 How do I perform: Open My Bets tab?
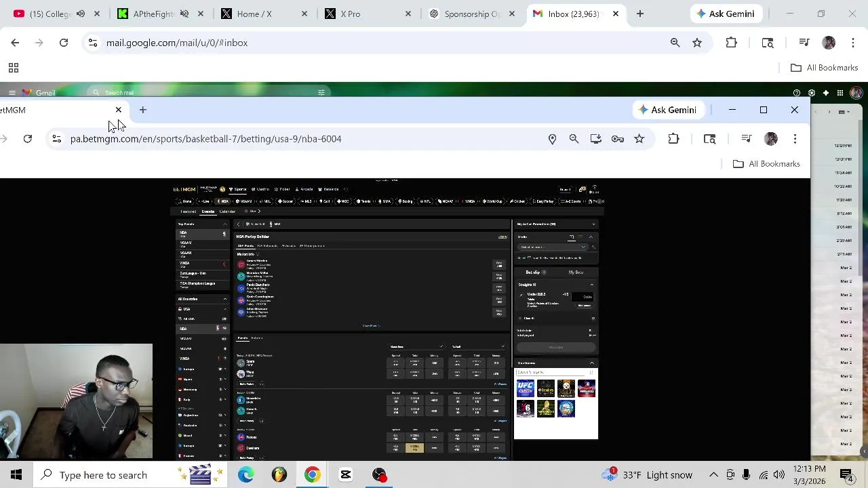click(x=576, y=272)
